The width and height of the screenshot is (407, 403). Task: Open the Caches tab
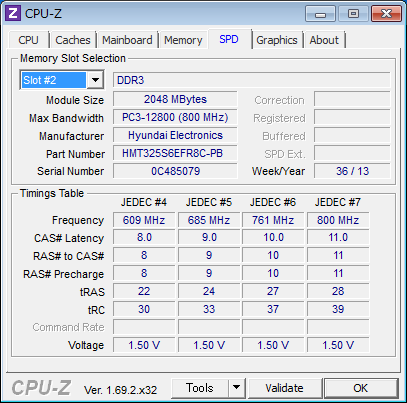pyautogui.click(x=73, y=40)
